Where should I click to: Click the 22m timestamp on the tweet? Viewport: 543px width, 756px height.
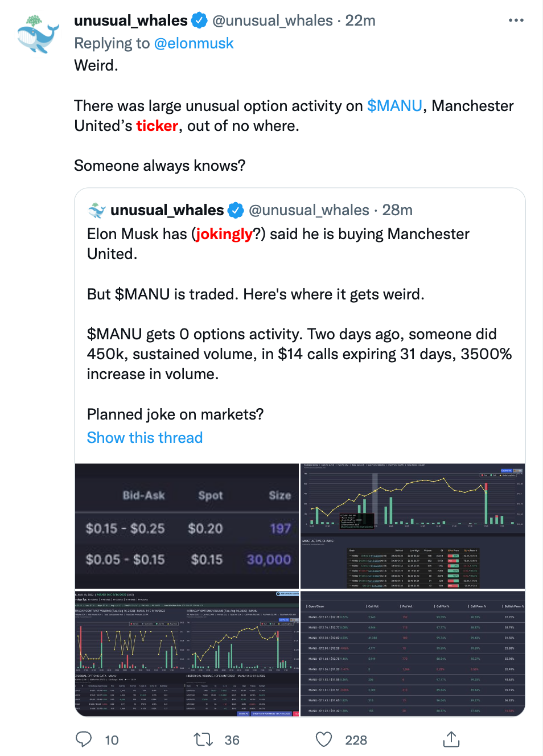pyautogui.click(x=360, y=20)
